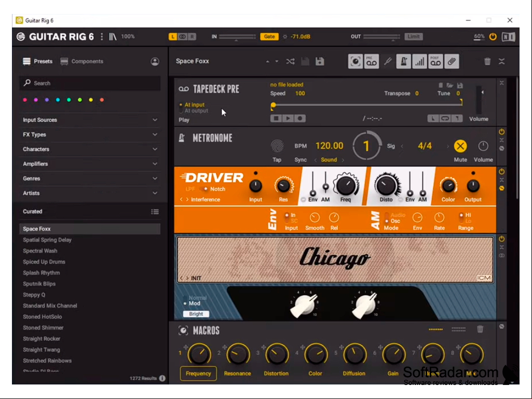Toggle the output Limit button
This screenshot has height=399, width=532.
pyautogui.click(x=413, y=37)
